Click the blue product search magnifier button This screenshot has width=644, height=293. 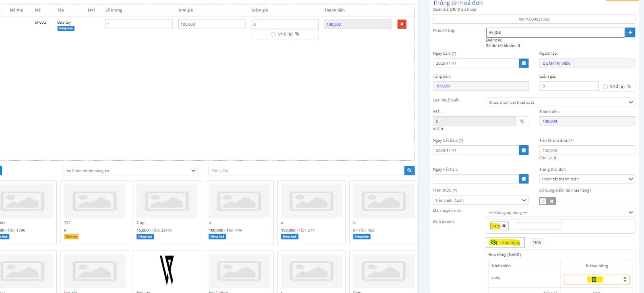[x=409, y=171]
